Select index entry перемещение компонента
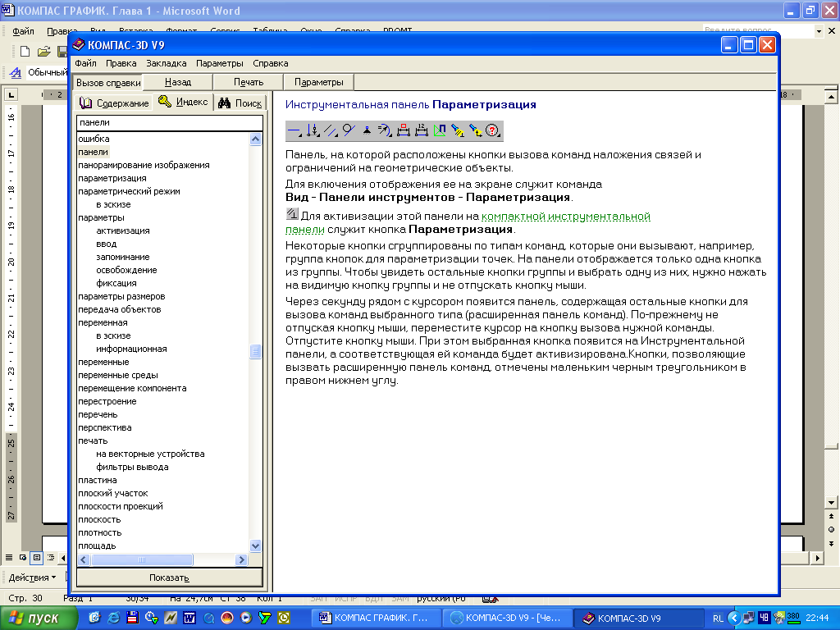Image resolution: width=840 pixels, height=630 pixels. pos(132,388)
